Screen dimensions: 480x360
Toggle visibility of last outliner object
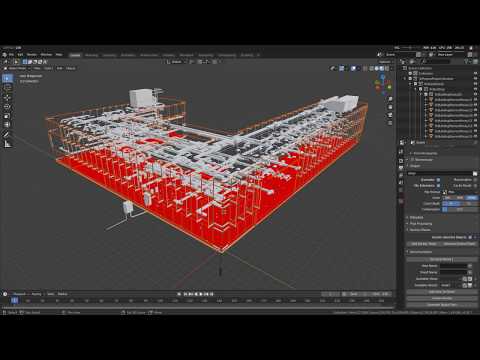click(475, 136)
